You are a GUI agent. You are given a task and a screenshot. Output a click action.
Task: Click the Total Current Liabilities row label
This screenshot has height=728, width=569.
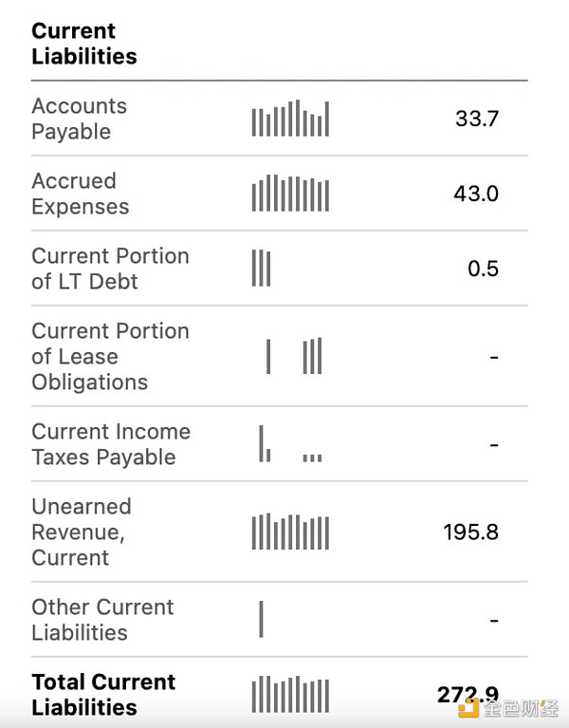(x=103, y=695)
